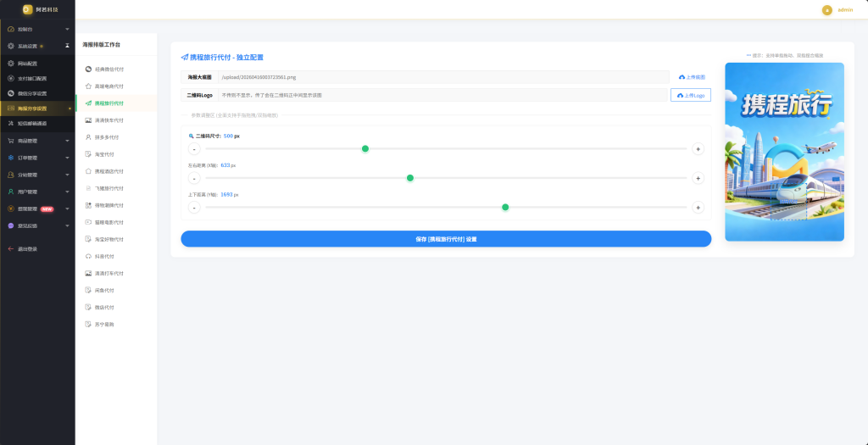Increase 上下距离 Y轴 with plus button
The height and width of the screenshot is (445, 868).
[698, 208]
